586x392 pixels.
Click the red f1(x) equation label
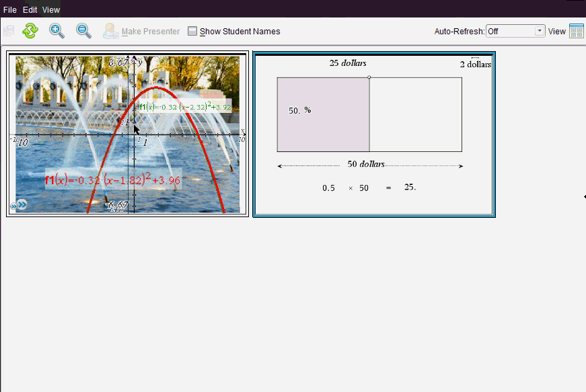coord(112,180)
